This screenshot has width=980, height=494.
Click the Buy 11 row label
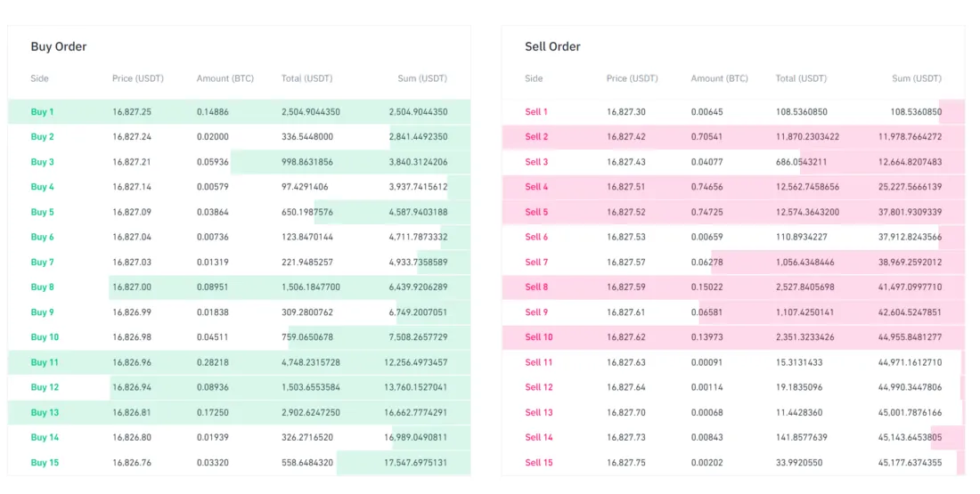[44, 362]
